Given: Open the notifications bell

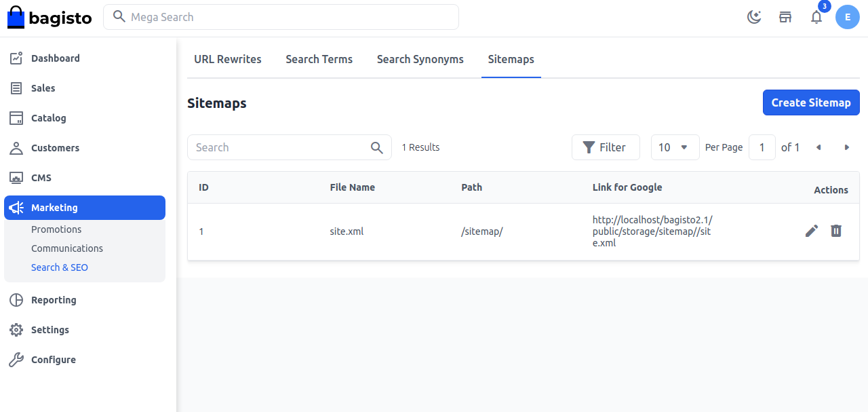Looking at the screenshot, I should 816,17.
